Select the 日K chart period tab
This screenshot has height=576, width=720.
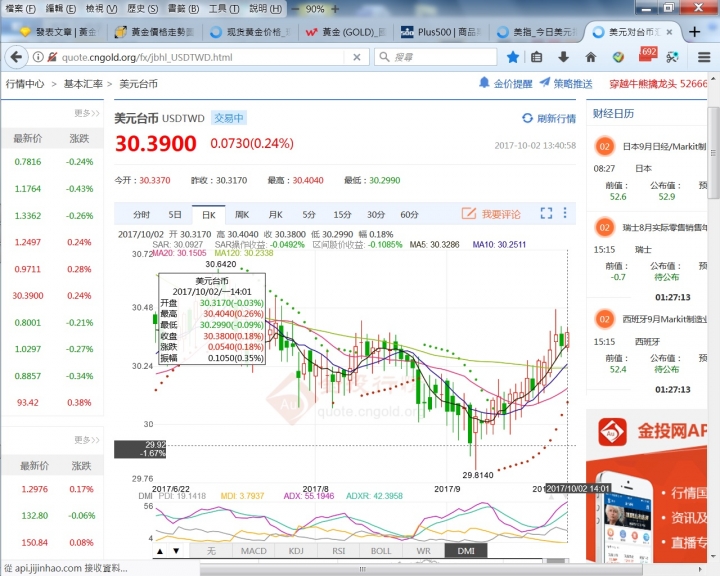pyautogui.click(x=208, y=214)
